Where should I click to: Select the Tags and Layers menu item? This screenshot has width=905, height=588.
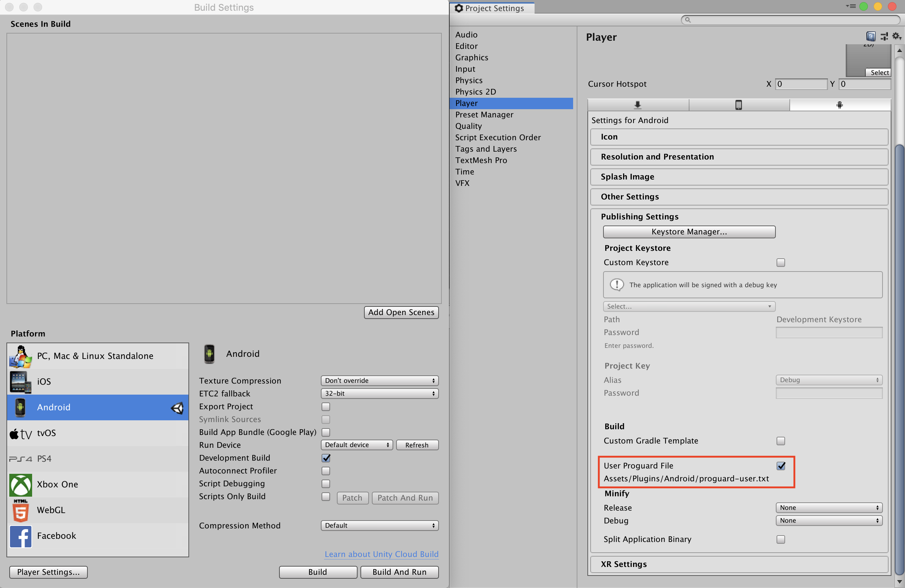[x=482, y=148]
